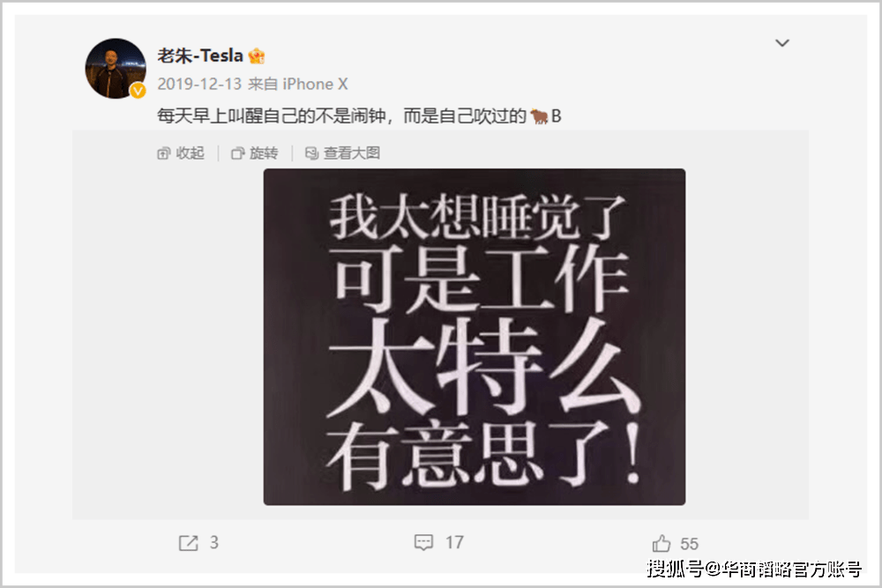This screenshot has height=588, width=882.
Task: Click the iPhone X source link
Action: (x=315, y=85)
